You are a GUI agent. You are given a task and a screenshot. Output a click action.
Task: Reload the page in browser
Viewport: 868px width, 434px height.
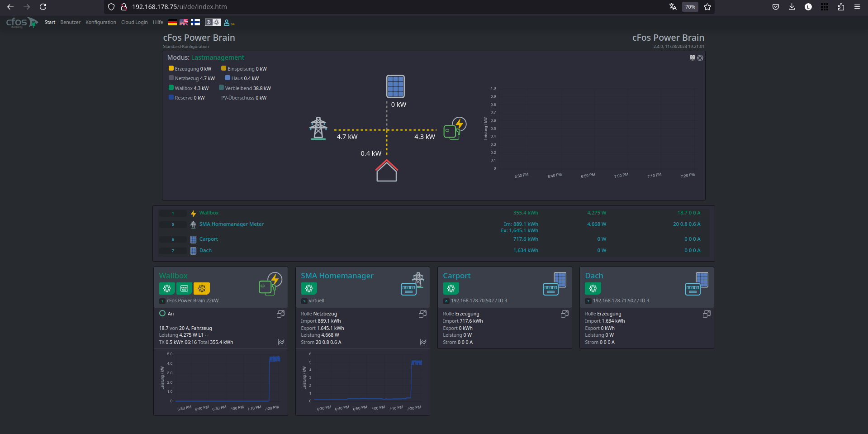(x=43, y=7)
